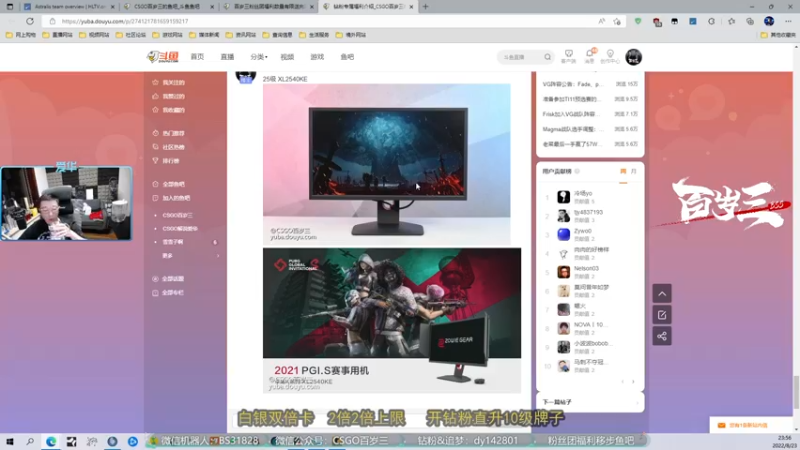Click the floating share button
This screenshot has height=450, width=800.
point(662,336)
